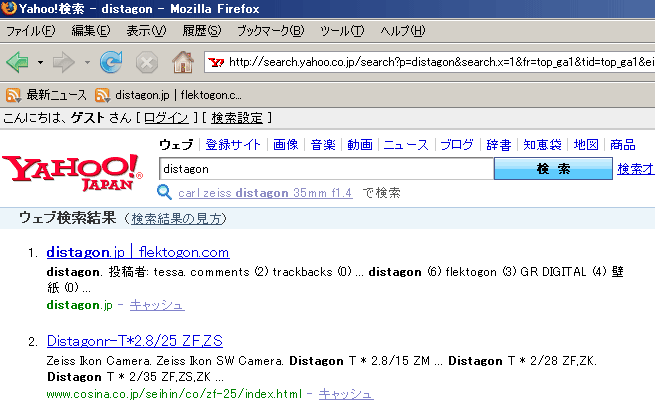Open distagon.jp | flektogon.c... feed bookmark
This screenshot has height=413, width=655.
click(168, 95)
